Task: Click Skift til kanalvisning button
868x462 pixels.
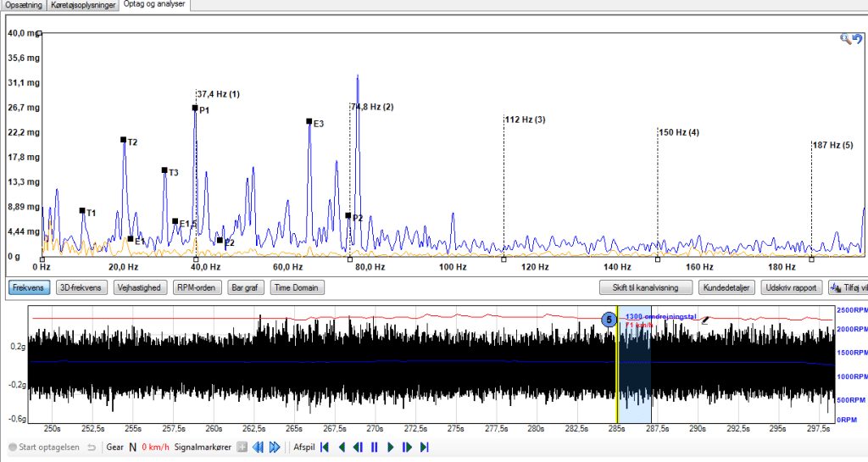Action: click(646, 287)
